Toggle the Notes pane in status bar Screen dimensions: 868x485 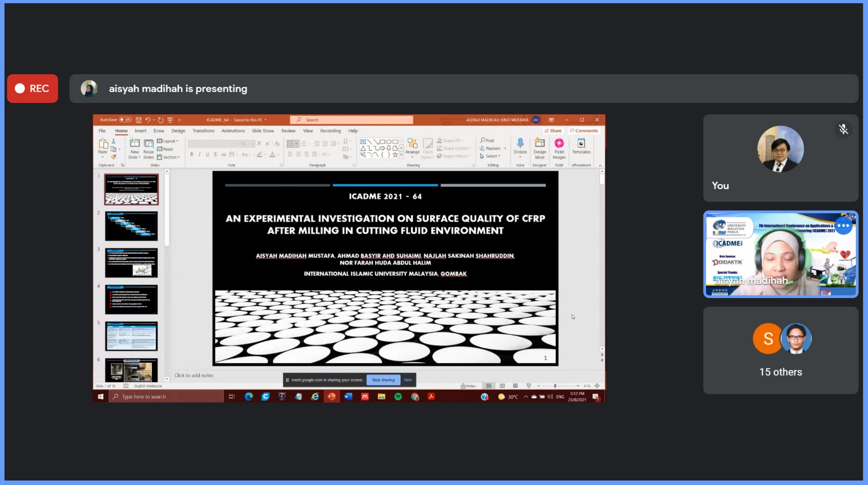468,386
